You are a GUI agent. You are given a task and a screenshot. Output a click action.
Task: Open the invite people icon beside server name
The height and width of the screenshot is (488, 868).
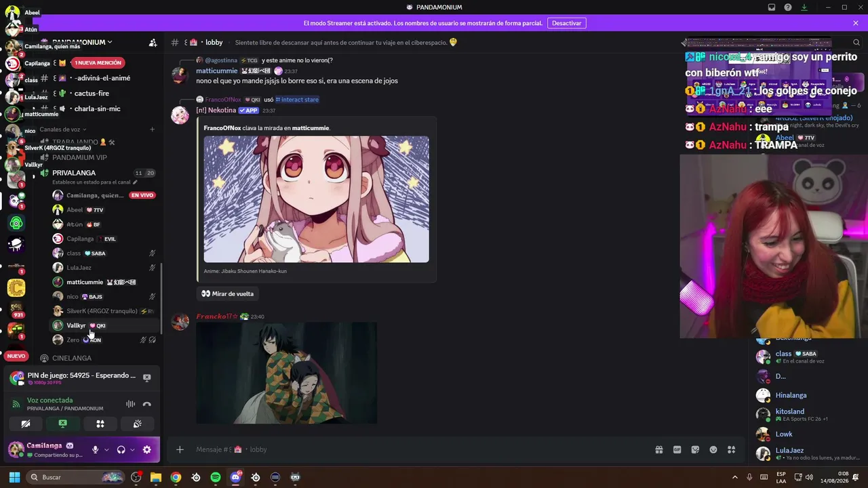click(x=153, y=42)
